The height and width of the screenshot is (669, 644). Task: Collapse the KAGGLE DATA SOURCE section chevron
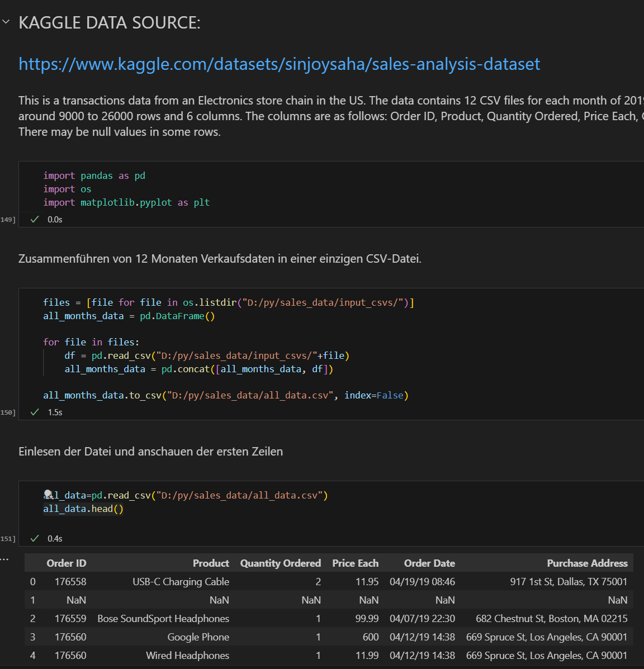(6, 21)
